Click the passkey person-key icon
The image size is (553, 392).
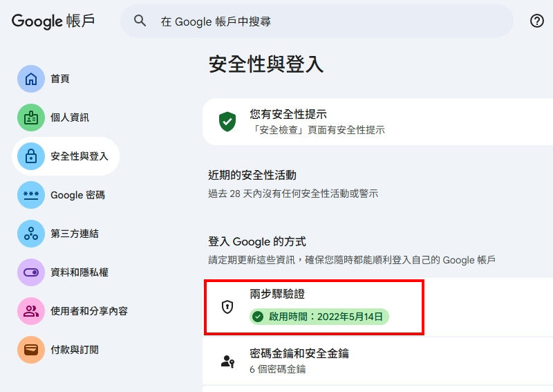pos(227,361)
